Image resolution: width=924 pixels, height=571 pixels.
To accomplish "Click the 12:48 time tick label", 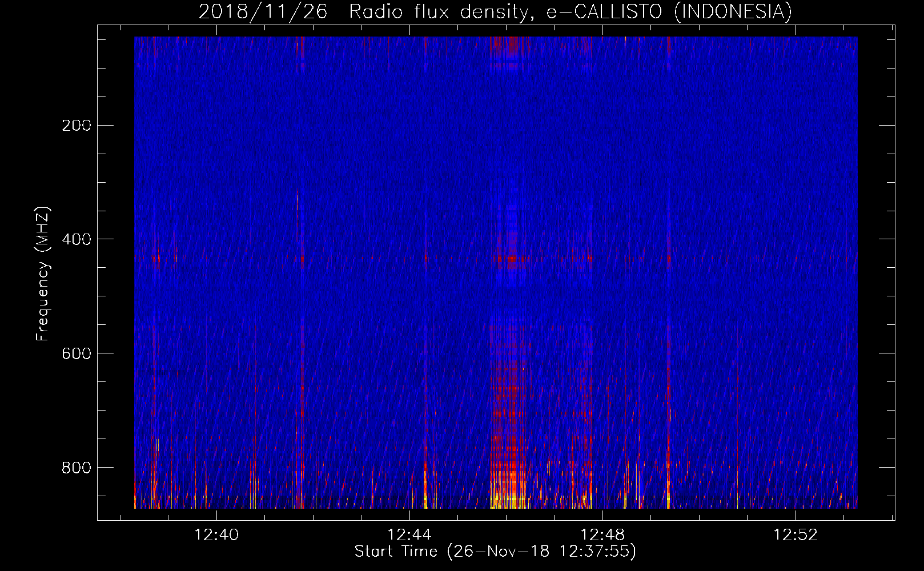I will click(x=602, y=535).
